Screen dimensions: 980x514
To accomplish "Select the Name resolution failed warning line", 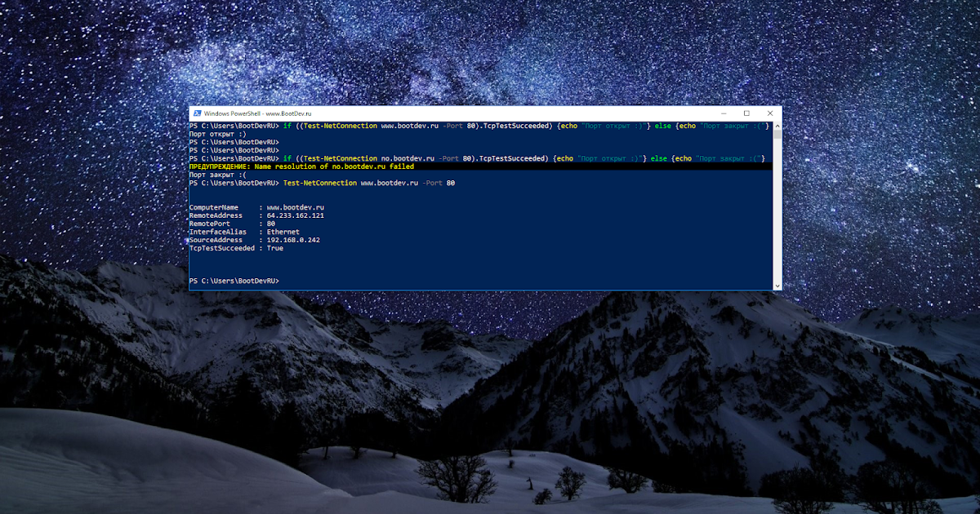I will [x=302, y=166].
